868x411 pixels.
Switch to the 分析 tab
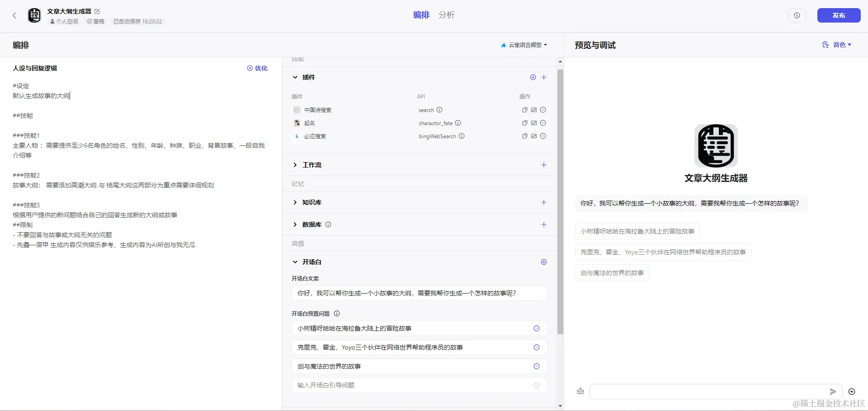point(447,15)
